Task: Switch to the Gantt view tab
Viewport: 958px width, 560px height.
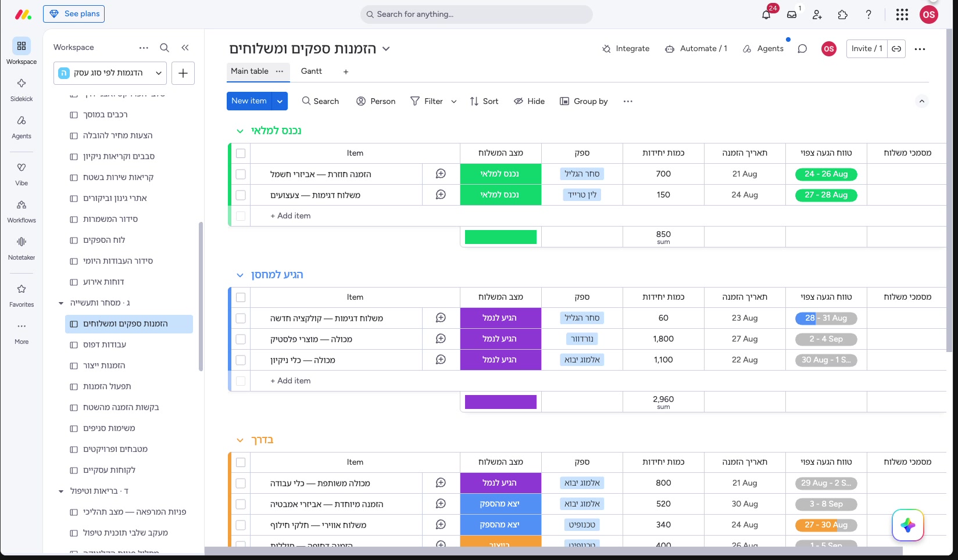Action: click(x=311, y=71)
